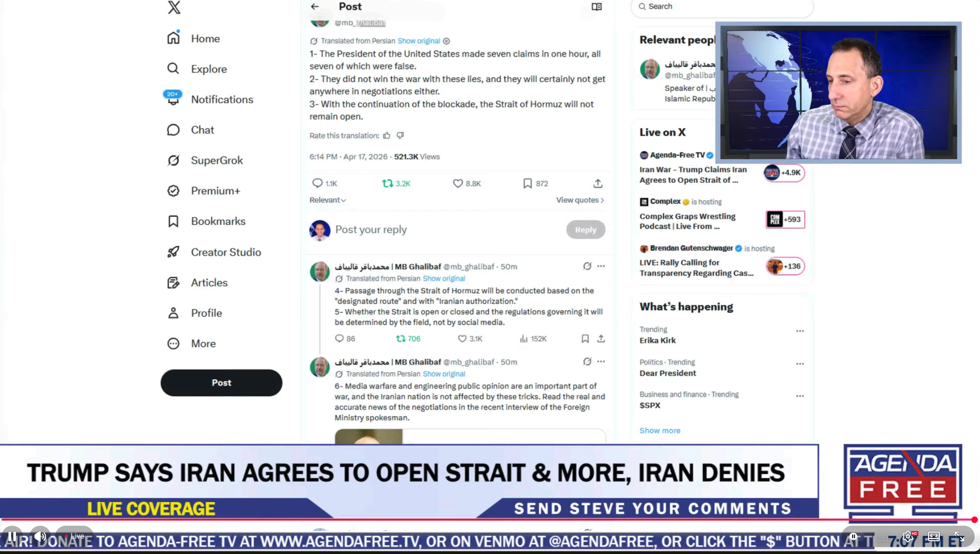Click Grok icon on first reply
This screenshot has width=980, height=554.
587,266
